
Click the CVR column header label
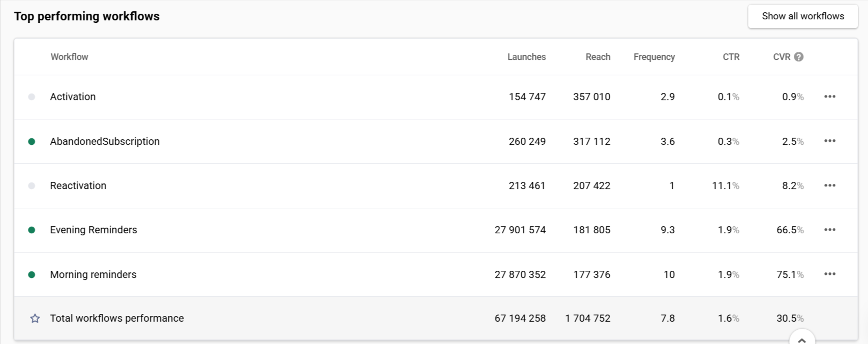[x=782, y=57]
